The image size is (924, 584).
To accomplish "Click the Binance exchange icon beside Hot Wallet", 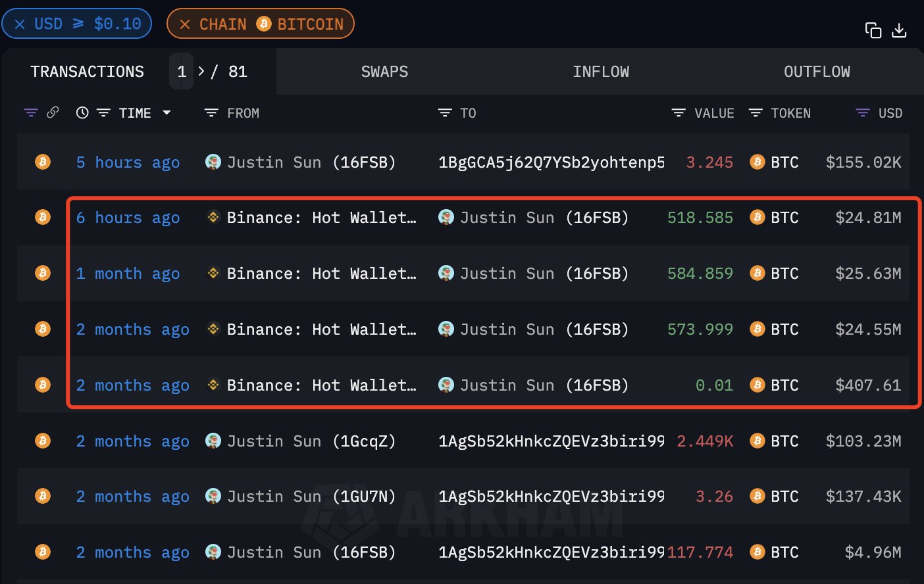I will click(x=213, y=217).
